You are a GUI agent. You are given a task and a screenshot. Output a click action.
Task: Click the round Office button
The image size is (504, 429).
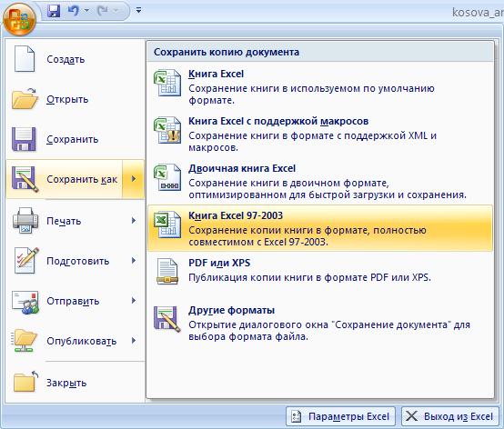[19, 19]
